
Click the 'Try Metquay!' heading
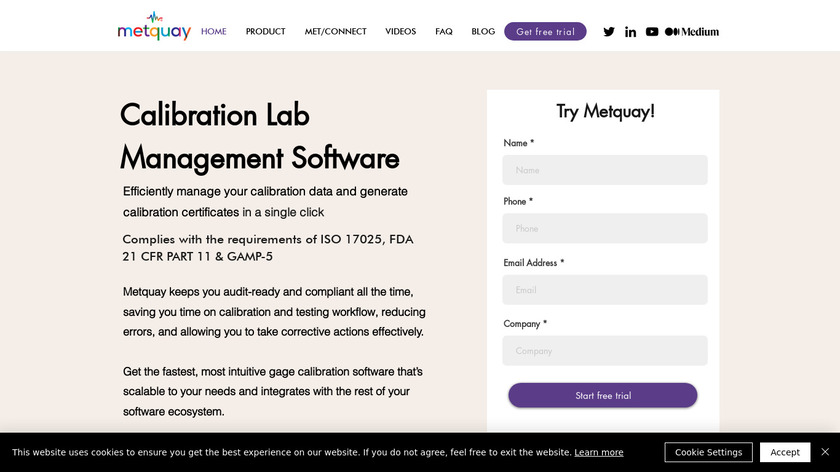605,111
